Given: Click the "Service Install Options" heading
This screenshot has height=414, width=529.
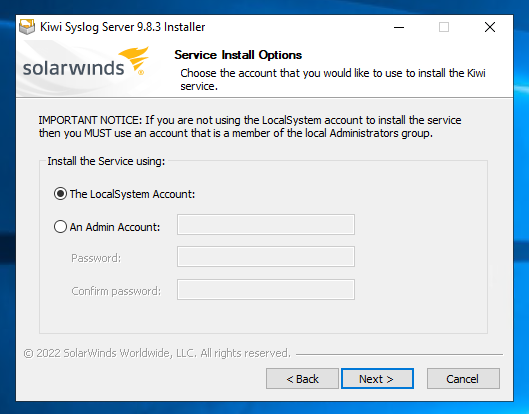Looking at the screenshot, I should 238,55.
